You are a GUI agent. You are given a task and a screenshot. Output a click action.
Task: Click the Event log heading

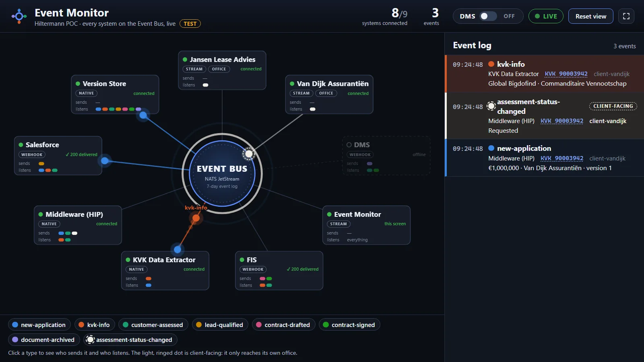pyautogui.click(x=472, y=45)
